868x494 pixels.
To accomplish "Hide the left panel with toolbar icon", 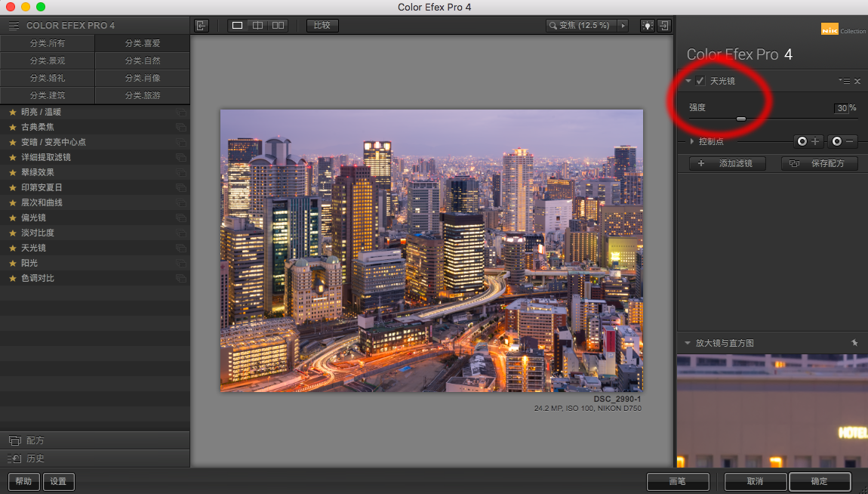I will (x=201, y=26).
